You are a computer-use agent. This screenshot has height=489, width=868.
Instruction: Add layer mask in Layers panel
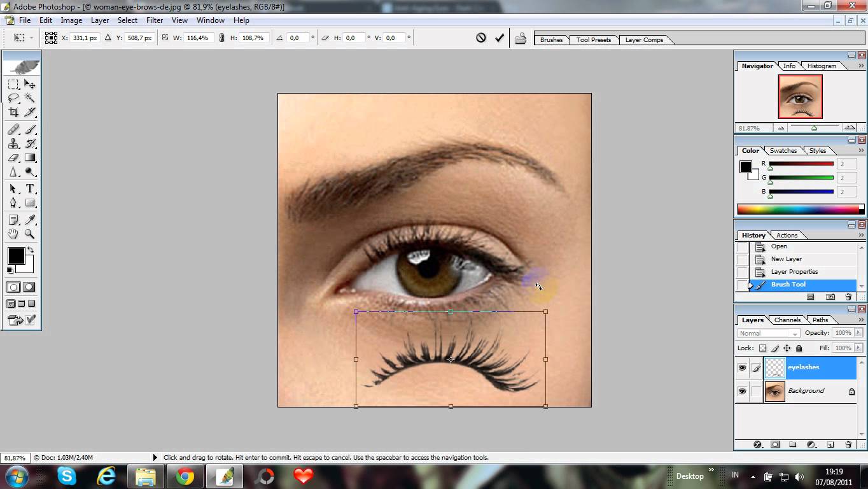pos(775,444)
